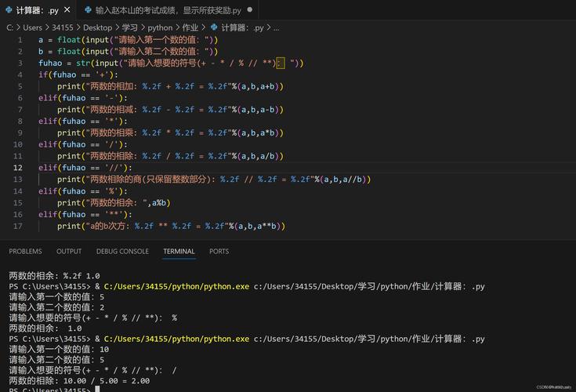The height and width of the screenshot is (392, 576).
Task: Open the breadcrumb ellipsis symbol list
Action: coord(276,28)
